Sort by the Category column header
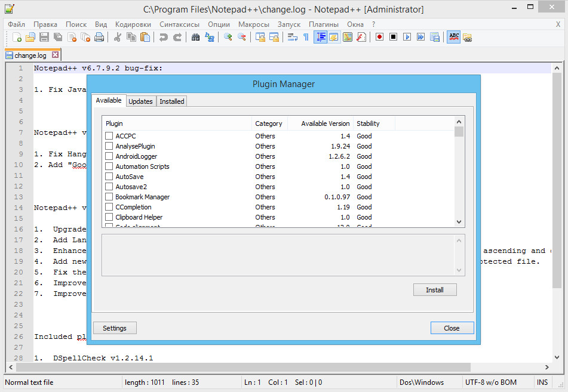The height and width of the screenshot is (392, 568). pos(269,124)
